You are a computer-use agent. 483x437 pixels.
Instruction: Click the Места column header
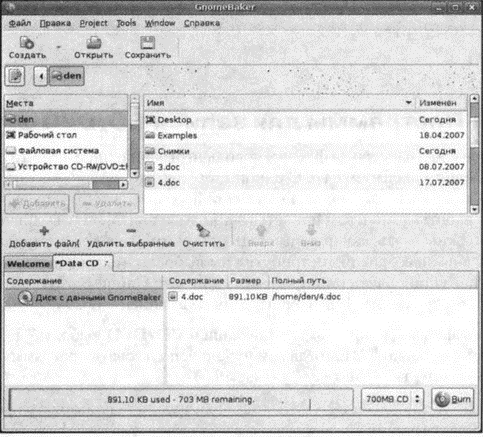pos(66,103)
